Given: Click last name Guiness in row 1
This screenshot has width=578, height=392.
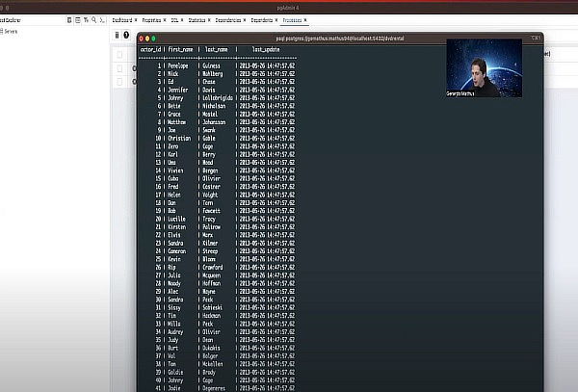Looking at the screenshot, I should click(211, 65).
